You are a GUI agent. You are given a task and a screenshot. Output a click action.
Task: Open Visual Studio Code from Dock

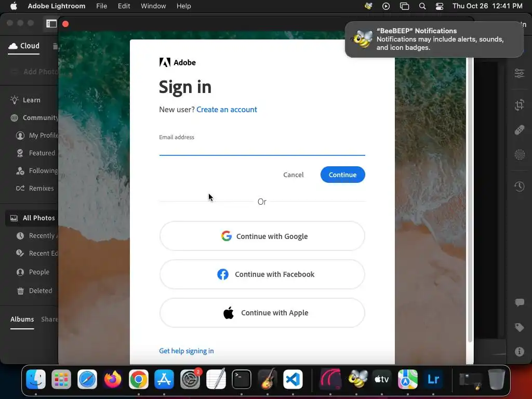click(x=293, y=379)
